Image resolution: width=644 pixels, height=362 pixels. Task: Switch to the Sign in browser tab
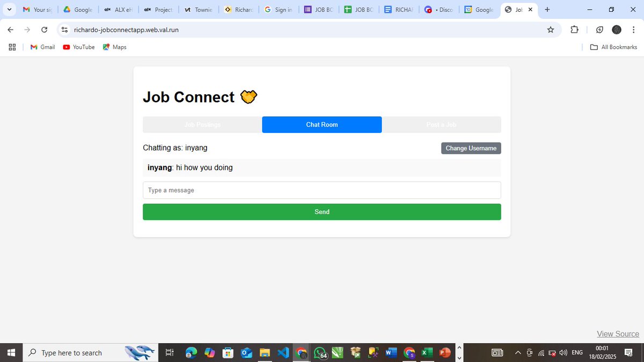click(279, 10)
